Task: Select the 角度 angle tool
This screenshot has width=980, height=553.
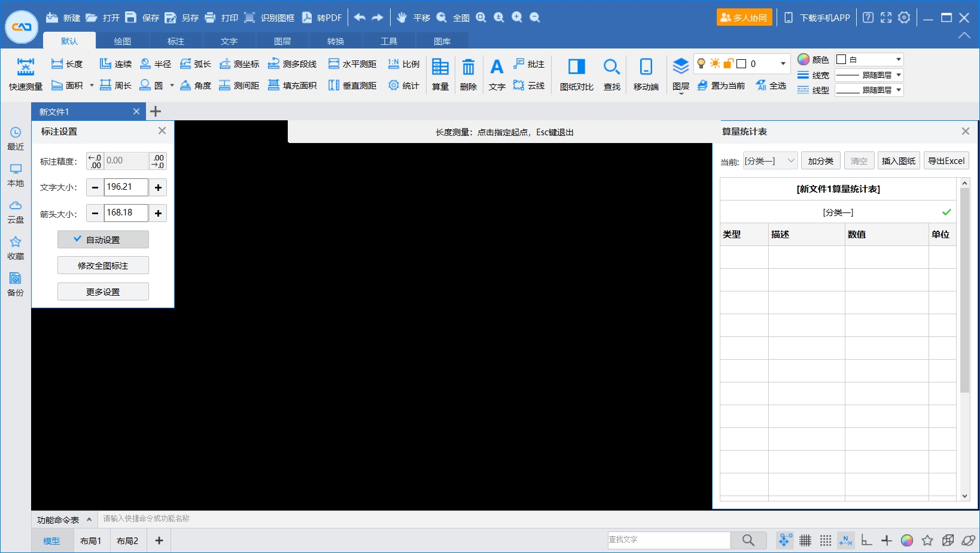Action: tap(196, 86)
